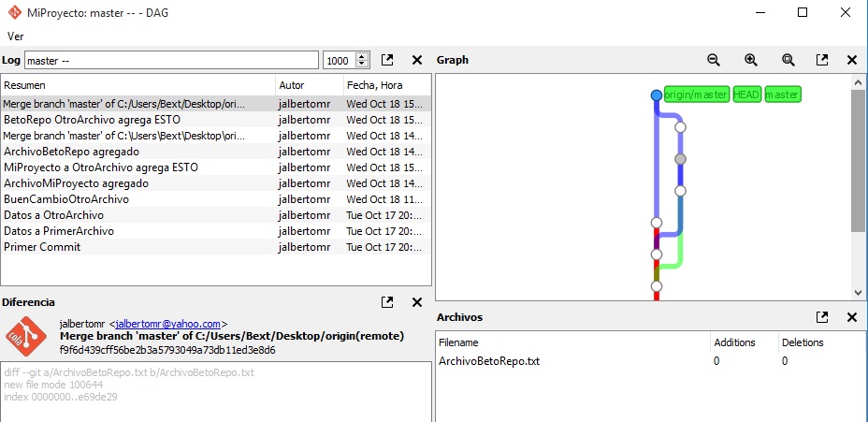The width and height of the screenshot is (868, 422).
Task: Detach the Graph panel
Action: pyautogui.click(x=822, y=60)
